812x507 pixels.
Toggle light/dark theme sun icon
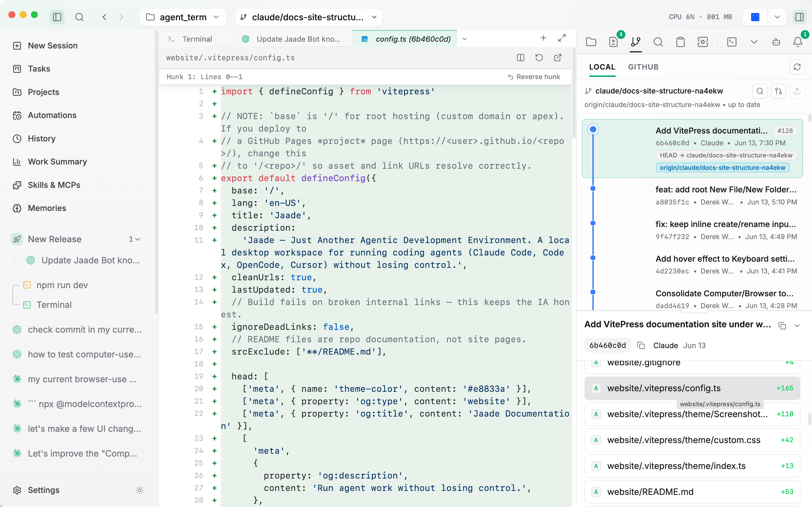pos(140,490)
